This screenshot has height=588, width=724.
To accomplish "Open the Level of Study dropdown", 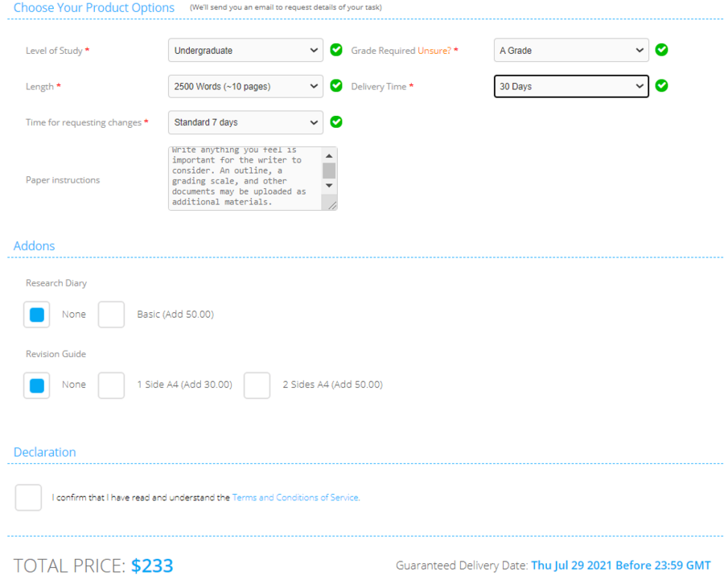I will pyautogui.click(x=245, y=50).
